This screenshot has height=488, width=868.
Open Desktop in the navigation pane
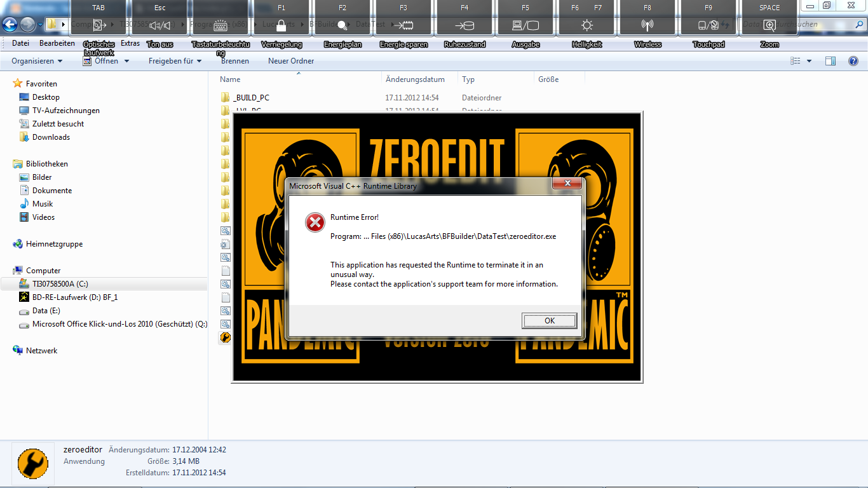pyautogui.click(x=46, y=97)
